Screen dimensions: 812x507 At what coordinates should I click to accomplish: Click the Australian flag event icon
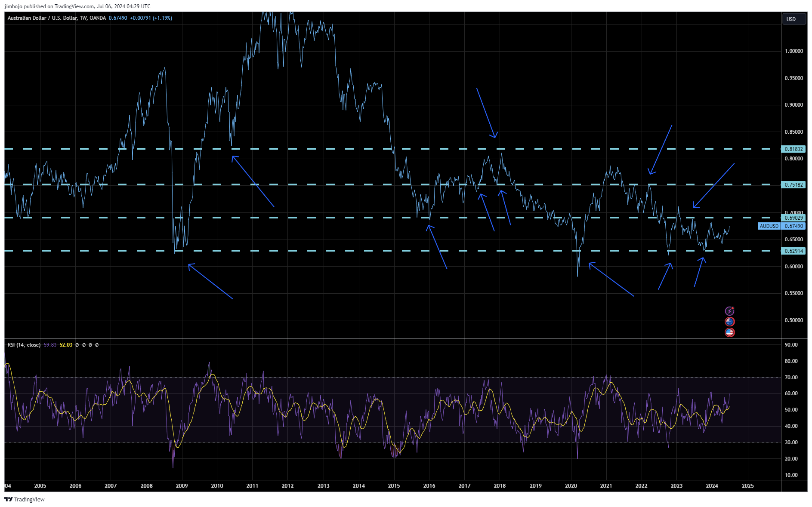pyautogui.click(x=729, y=322)
